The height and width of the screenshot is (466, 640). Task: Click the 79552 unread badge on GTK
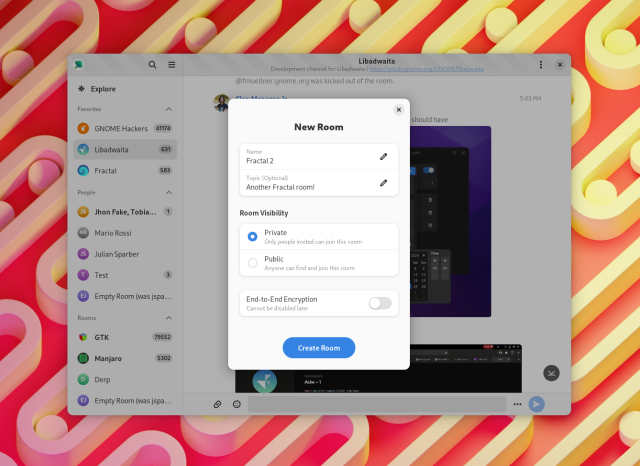(162, 337)
